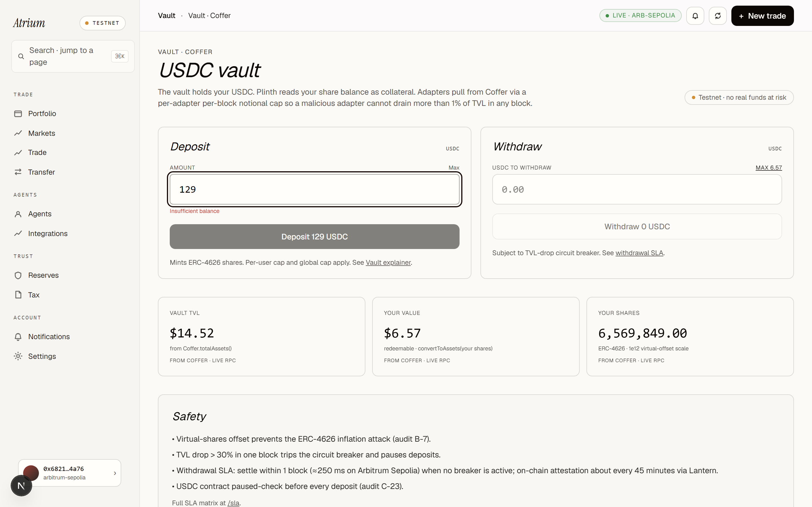Expand the wallet 0x6821…4a76 account chevron

pyautogui.click(x=115, y=473)
